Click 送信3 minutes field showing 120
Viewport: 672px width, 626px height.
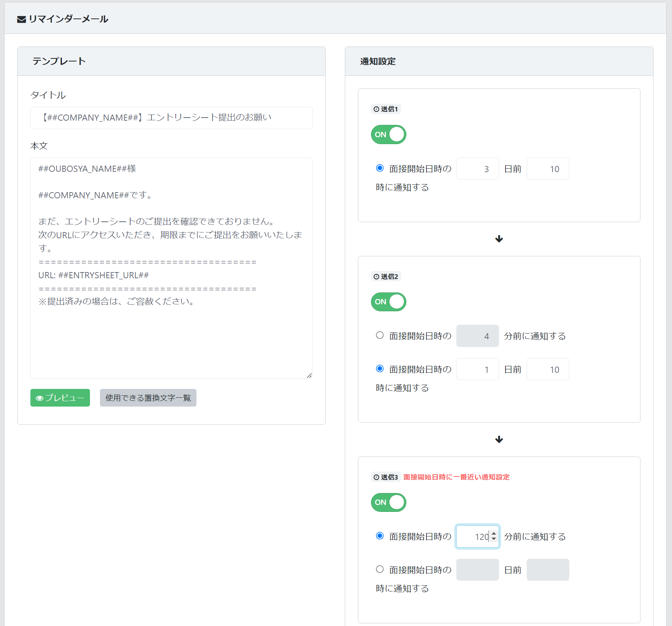[x=477, y=536]
